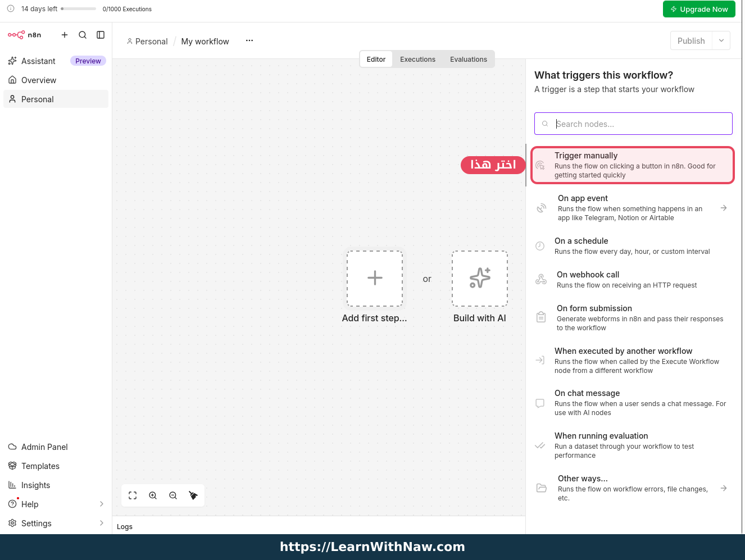Expand On app event arrow

pyautogui.click(x=724, y=208)
